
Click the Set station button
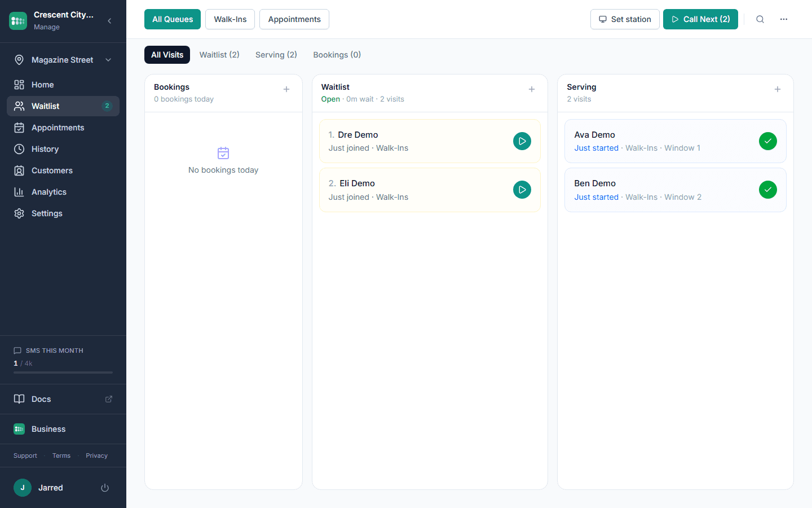pyautogui.click(x=625, y=19)
